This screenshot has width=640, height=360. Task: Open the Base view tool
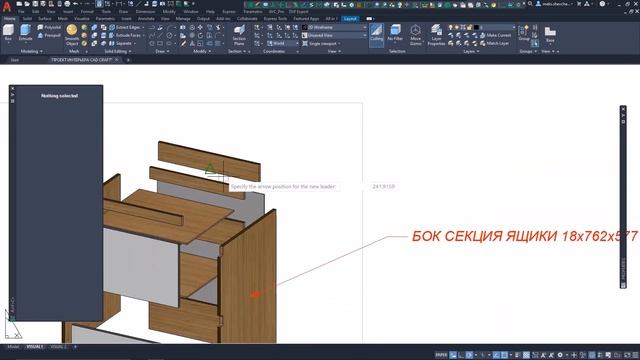pos(550,34)
